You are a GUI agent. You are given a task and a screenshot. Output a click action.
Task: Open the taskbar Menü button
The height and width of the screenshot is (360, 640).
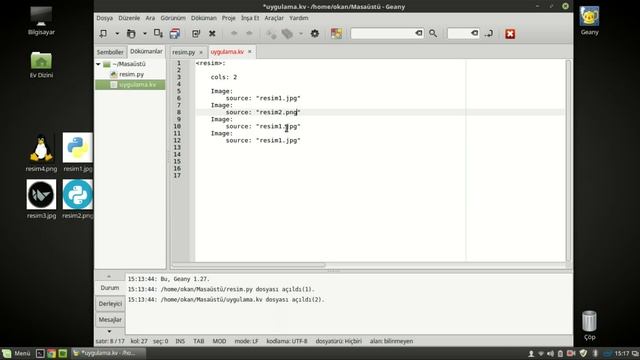16,353
